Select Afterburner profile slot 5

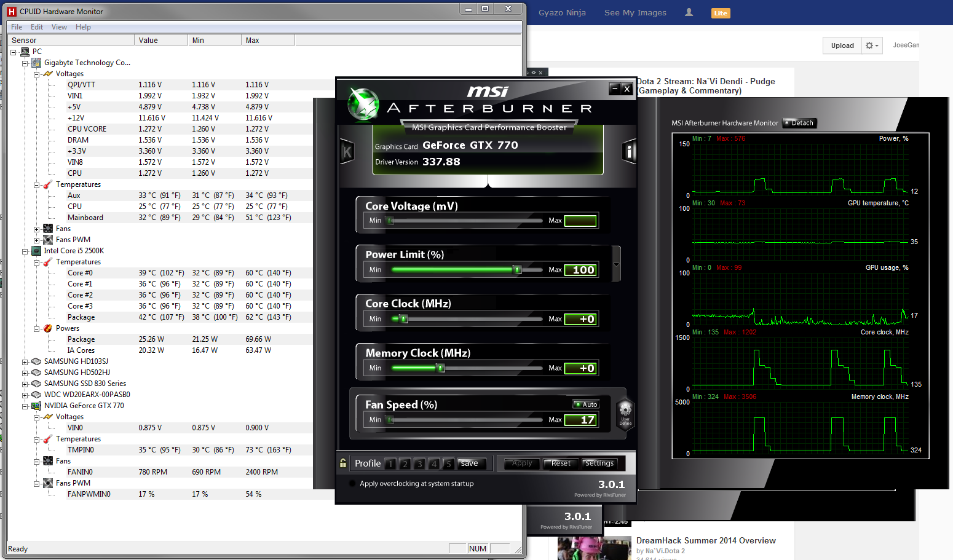[449, 464]
